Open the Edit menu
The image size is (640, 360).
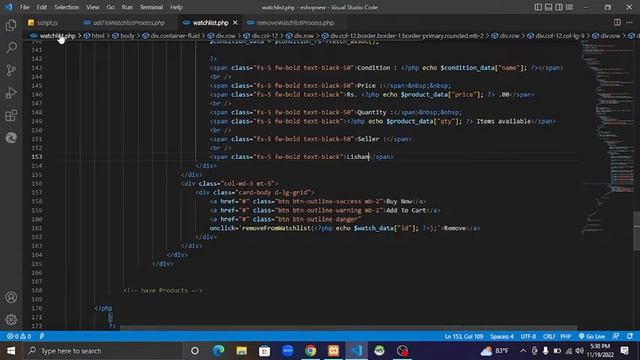[42, 7]
